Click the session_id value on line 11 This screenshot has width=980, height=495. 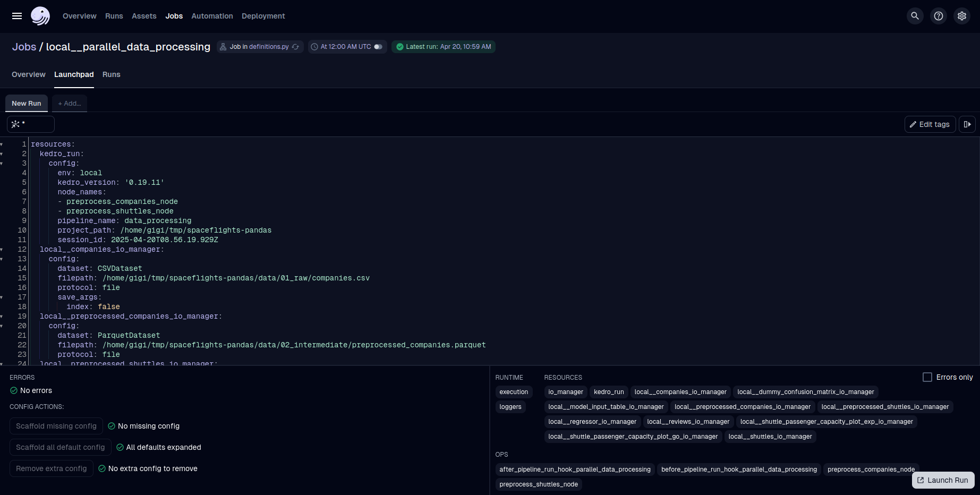[165, 240]
